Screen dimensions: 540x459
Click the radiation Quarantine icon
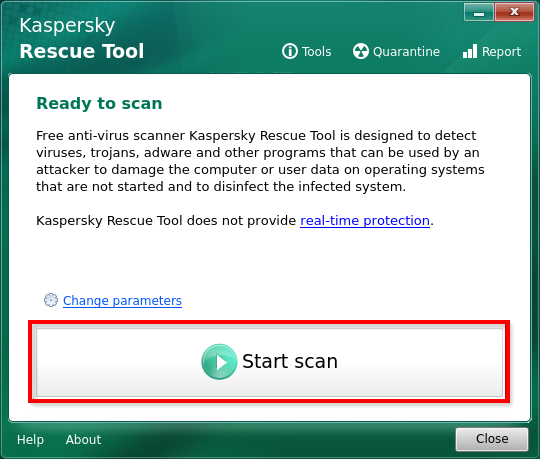(x=361, y=51)
